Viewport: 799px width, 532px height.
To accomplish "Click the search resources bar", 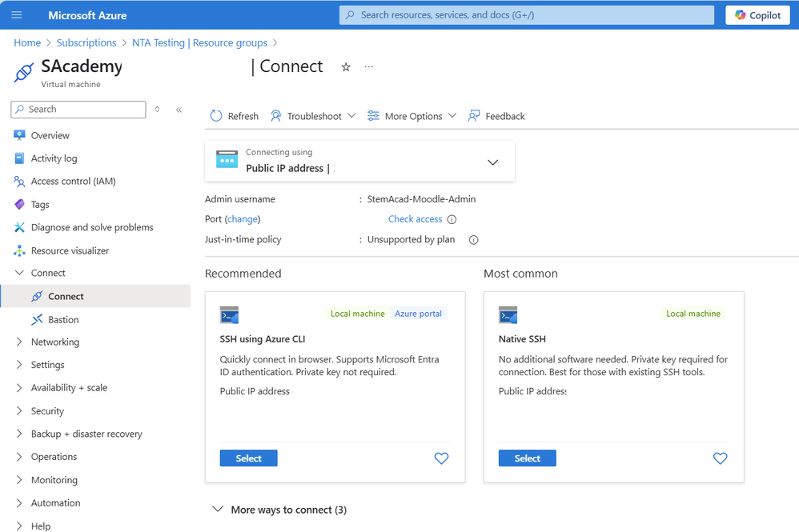I will (526, 15).
